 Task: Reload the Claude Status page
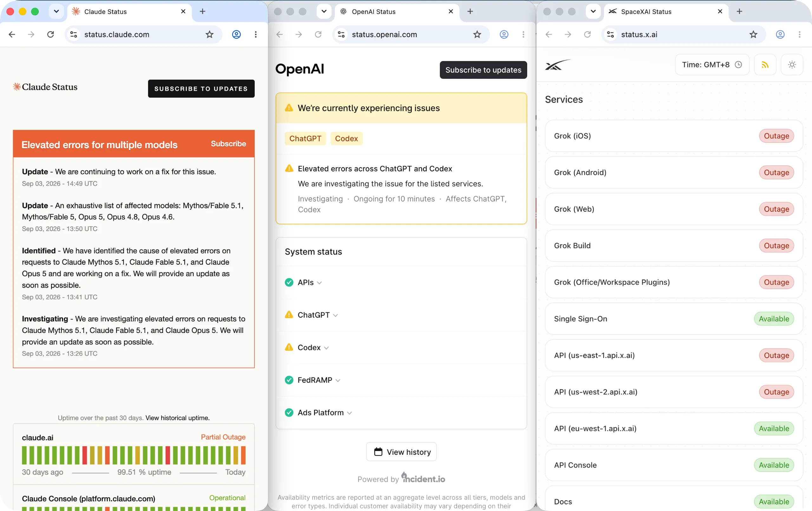pyautogui.click(x=50, y=34)
